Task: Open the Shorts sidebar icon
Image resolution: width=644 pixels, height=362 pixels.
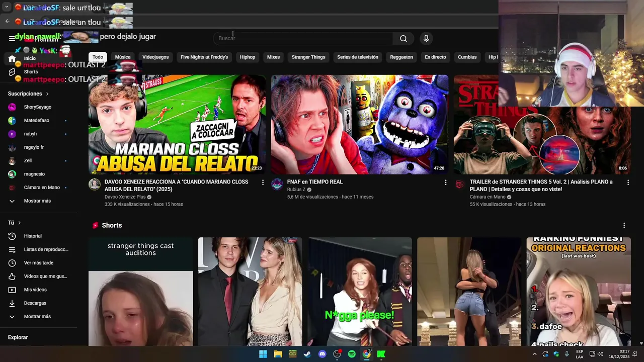Action: (12, 72)
